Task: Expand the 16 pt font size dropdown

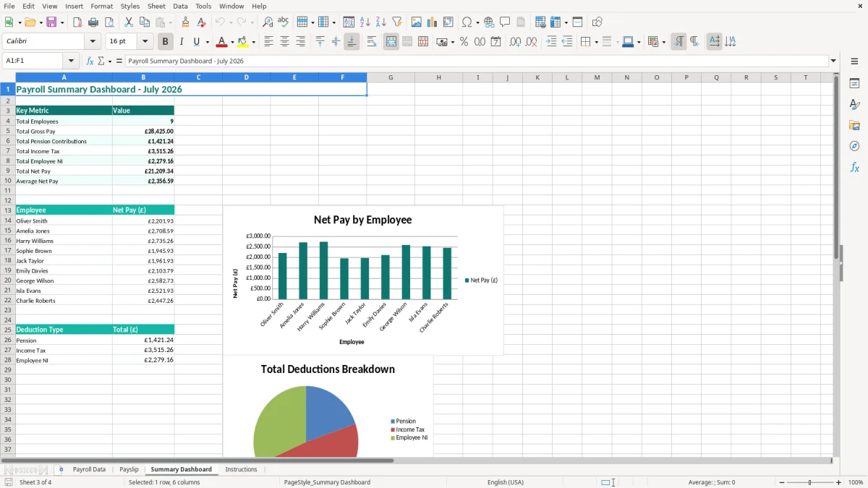Action: pos(145,42)
